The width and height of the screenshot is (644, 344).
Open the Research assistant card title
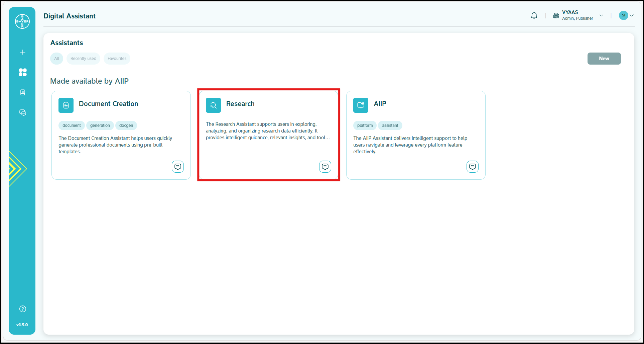tap(240, 104)
